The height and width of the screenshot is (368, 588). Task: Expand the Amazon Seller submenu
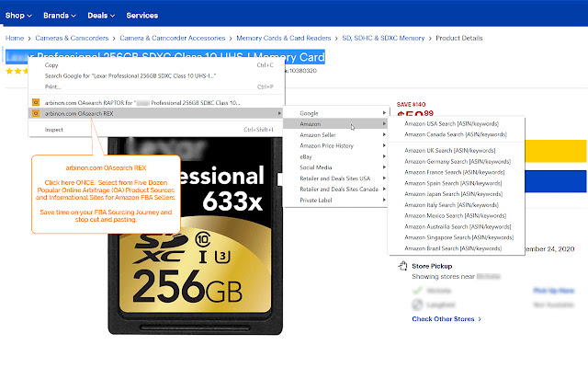[x=336, y=135]
